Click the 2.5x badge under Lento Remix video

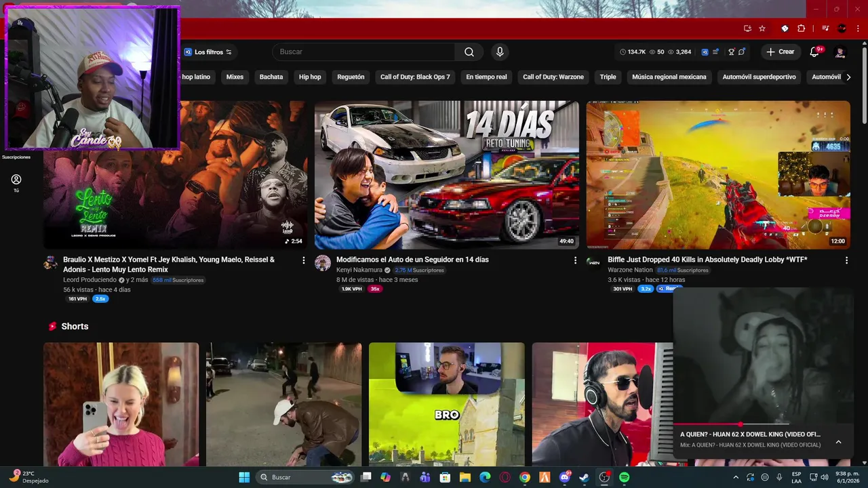(100, 299)
